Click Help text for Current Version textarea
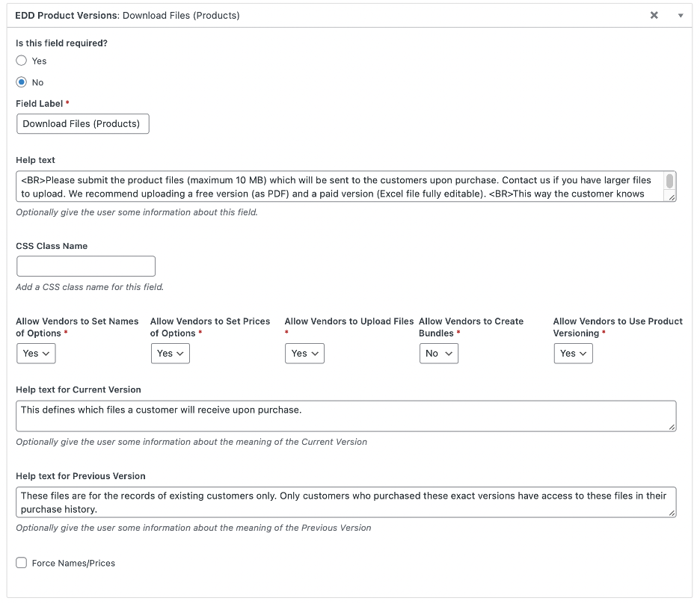 346,416
